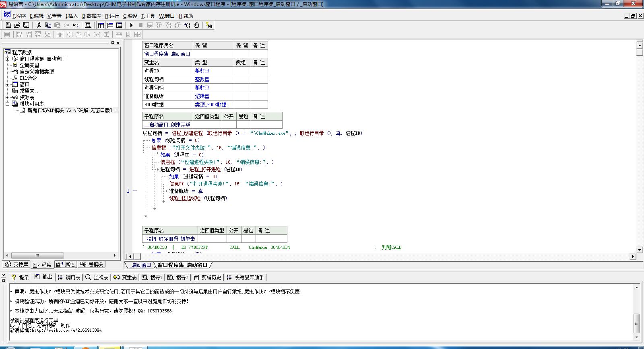The height and width of the screenshot is (349, 644).
Task: Switch to the 支持库 tab
Action: 17,264
